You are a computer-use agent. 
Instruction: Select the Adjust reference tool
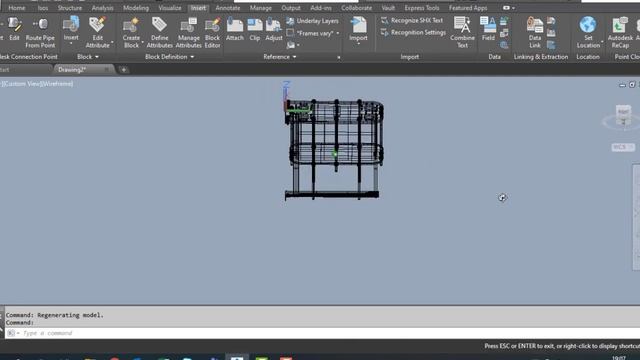pyautogui.click(x=273, y=29)
